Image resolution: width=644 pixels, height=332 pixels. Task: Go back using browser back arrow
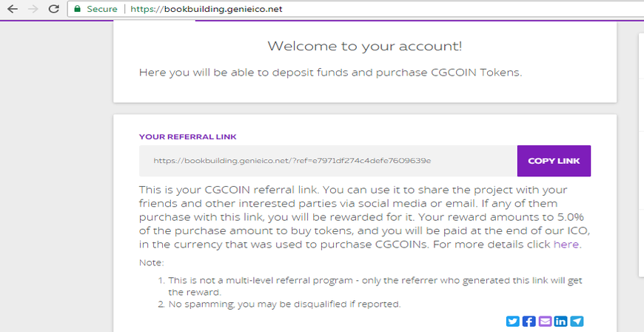pos(13,9)
